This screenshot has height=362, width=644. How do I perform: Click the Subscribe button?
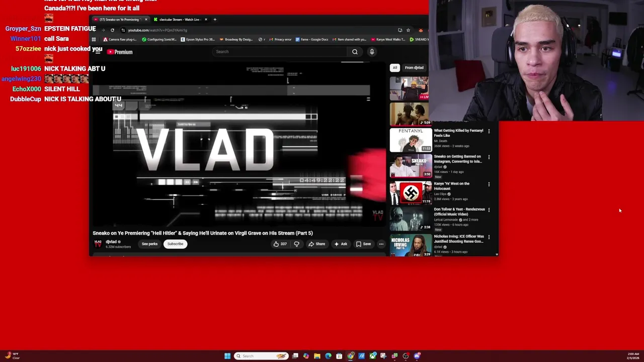coord(175,244)
